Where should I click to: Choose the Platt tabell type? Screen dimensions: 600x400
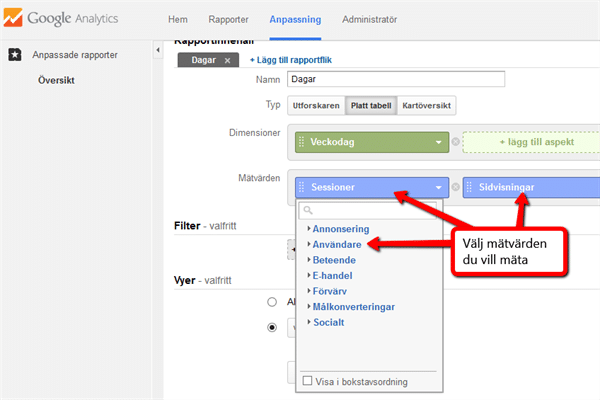[x=371, y=106]
